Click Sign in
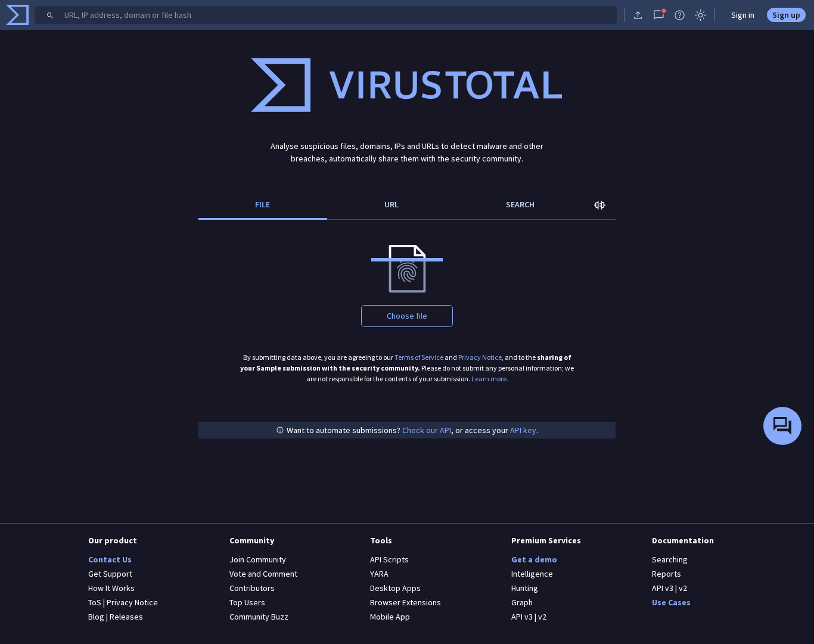Viewport: 814px width, 644px height. (742, 15)
